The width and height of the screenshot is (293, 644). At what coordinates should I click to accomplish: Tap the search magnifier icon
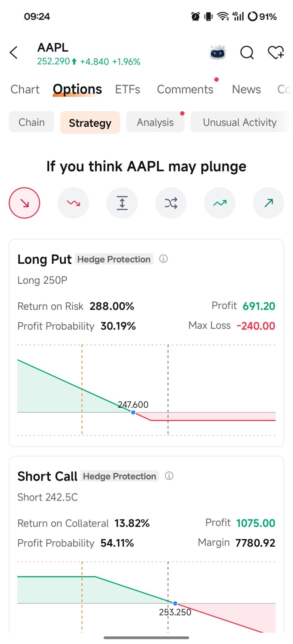pos(247,52)
